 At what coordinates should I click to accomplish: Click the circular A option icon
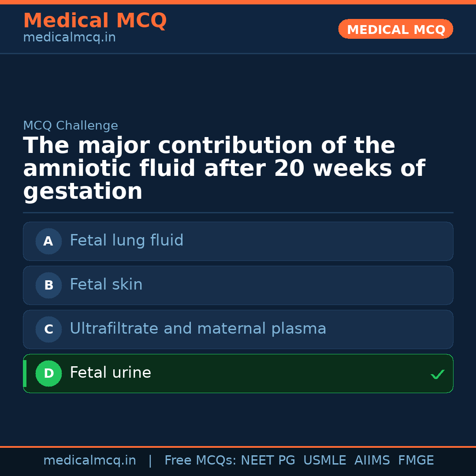pyautogui.click(x=48, y=241)
